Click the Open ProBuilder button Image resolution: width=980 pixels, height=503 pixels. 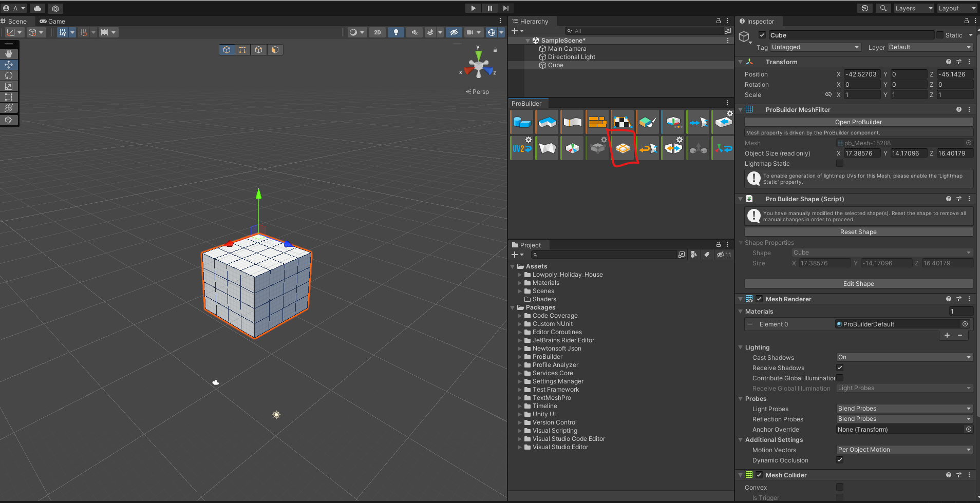[858, 122]
